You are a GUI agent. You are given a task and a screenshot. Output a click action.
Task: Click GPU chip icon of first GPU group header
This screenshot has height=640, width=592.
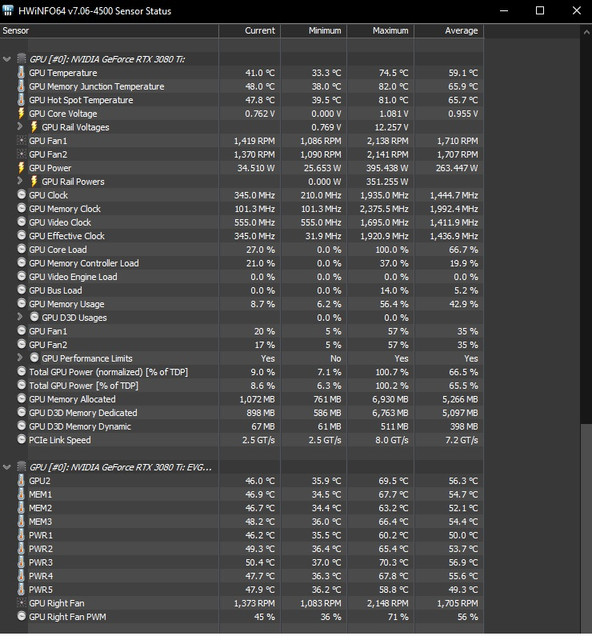[x=22, y=59]
